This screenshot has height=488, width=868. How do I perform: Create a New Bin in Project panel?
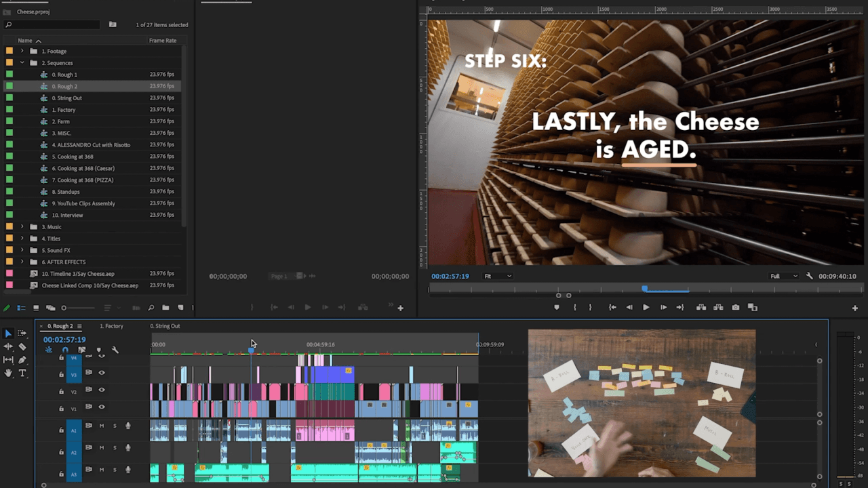(x=165, y=308)
